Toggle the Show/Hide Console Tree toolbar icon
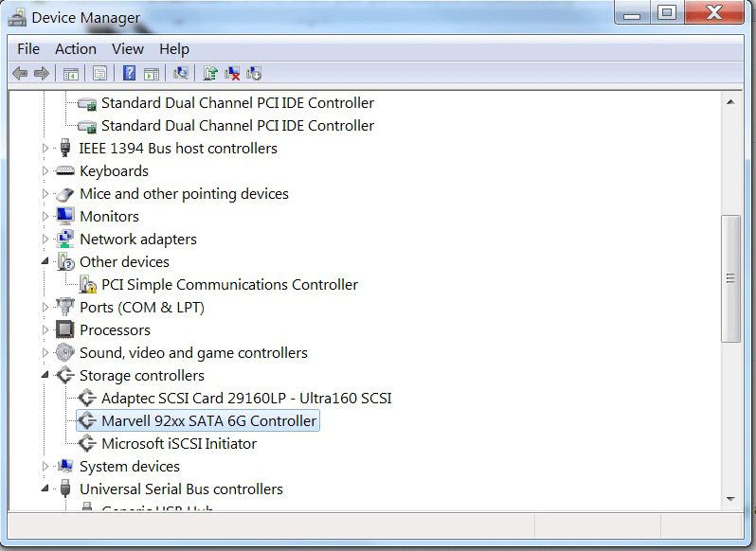 pyautogui.click(x=71, y=74)
